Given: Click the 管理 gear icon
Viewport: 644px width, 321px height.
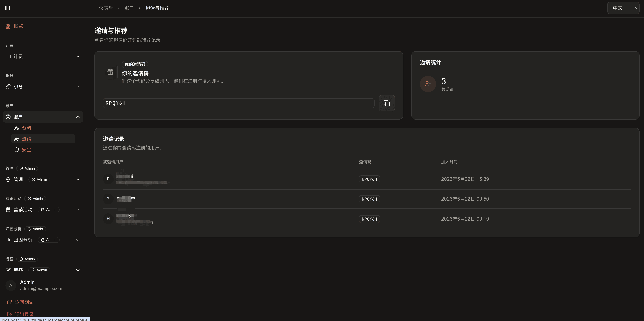Looking at the screenshot, I should pos(8,179).
